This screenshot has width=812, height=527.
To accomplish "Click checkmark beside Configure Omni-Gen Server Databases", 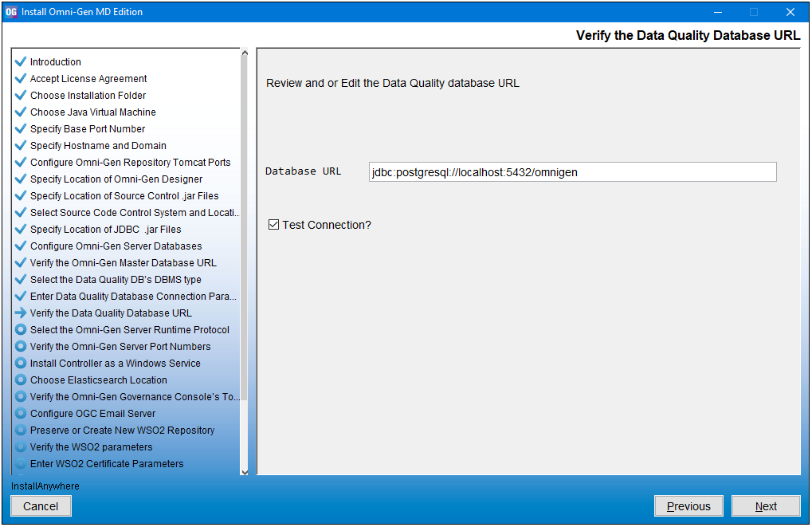I will click(x=21, y=246).
